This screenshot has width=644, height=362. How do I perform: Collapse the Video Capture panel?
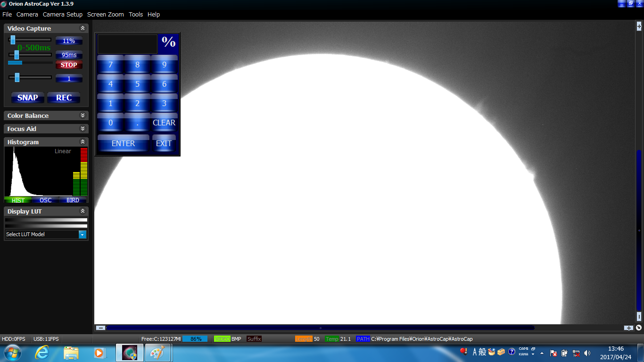[x=83, y=28]
